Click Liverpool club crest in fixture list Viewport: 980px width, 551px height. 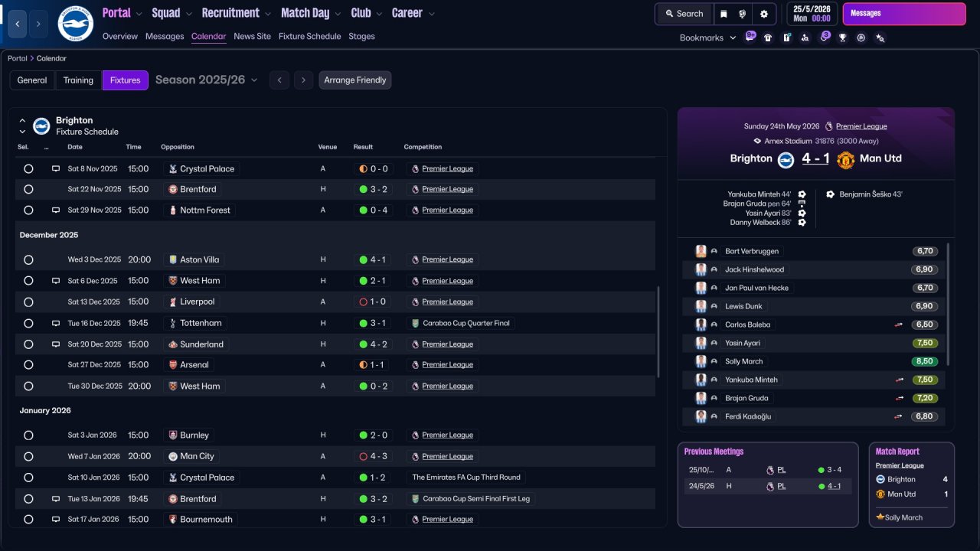click(x=173, y=302)
